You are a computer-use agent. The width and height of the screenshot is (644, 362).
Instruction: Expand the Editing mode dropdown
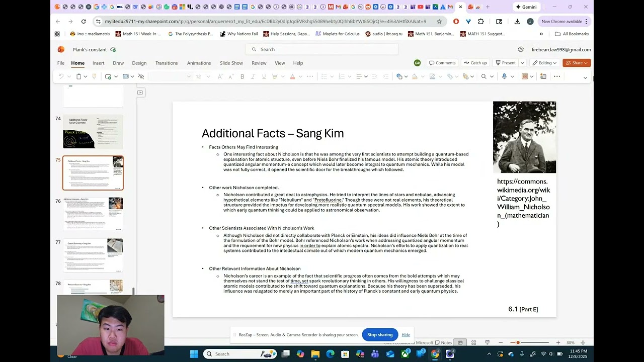pyautogui.click(x=545, y=63)
